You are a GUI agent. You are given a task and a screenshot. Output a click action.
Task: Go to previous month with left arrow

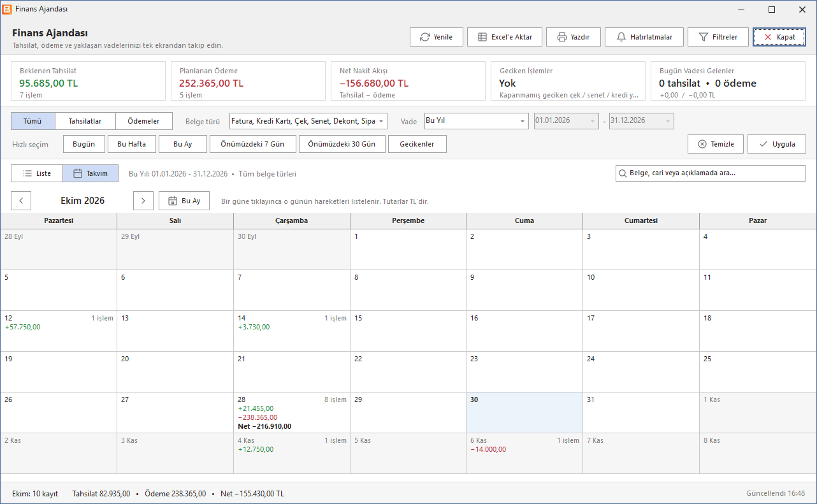(21, 201)
